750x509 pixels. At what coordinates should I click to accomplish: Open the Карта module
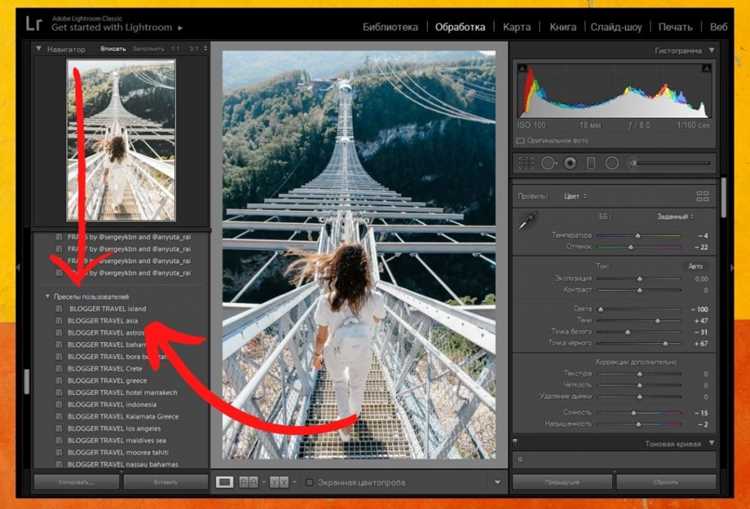[517, 27]
